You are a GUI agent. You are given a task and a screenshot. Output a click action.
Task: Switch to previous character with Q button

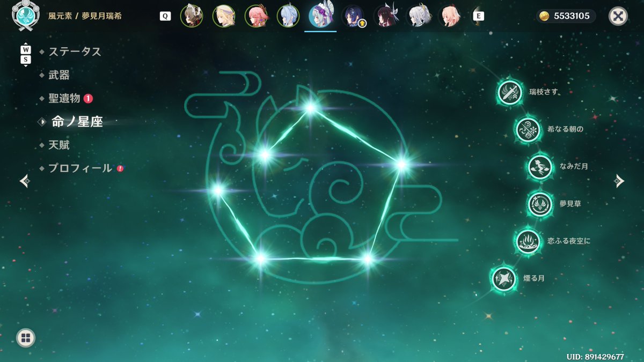pyautogui.click(x=165, y=16)
